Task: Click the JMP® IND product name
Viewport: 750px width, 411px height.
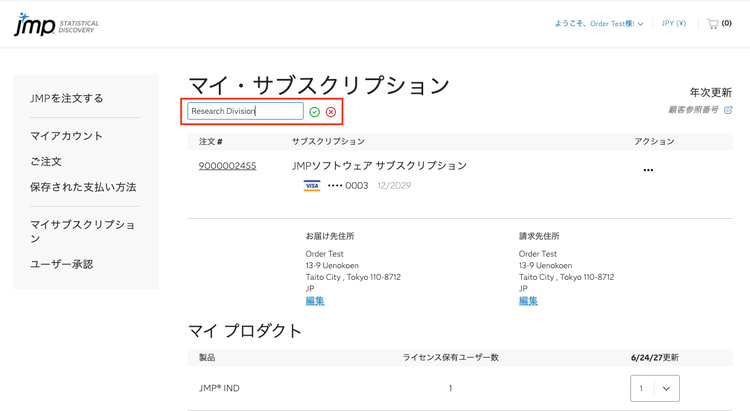Action: coord(219,389)
